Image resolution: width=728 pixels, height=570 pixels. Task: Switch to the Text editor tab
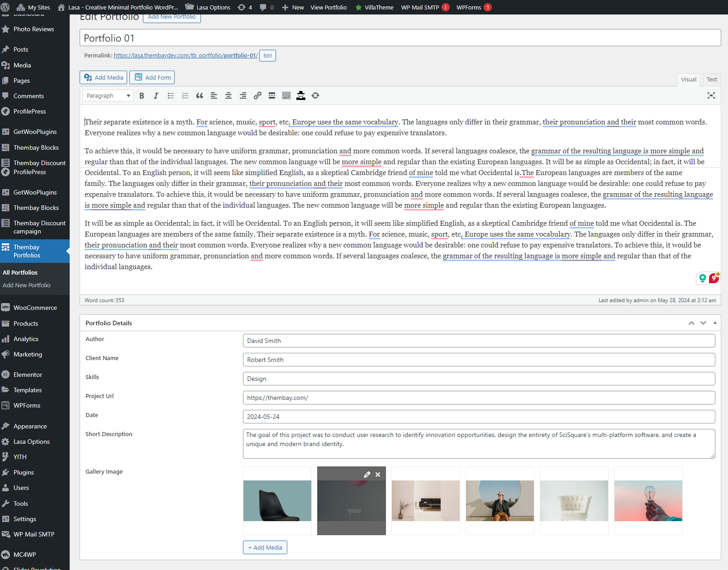(x=712, y=80)
